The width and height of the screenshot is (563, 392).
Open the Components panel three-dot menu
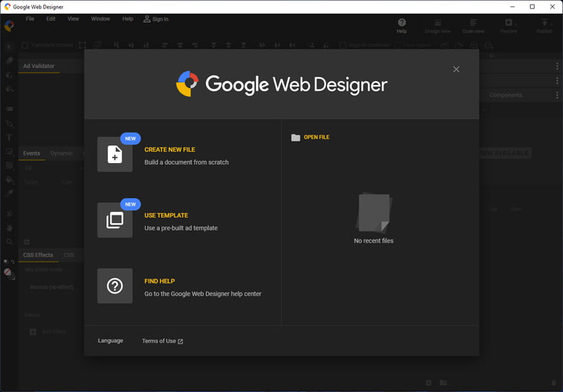(x=557, y=95)
